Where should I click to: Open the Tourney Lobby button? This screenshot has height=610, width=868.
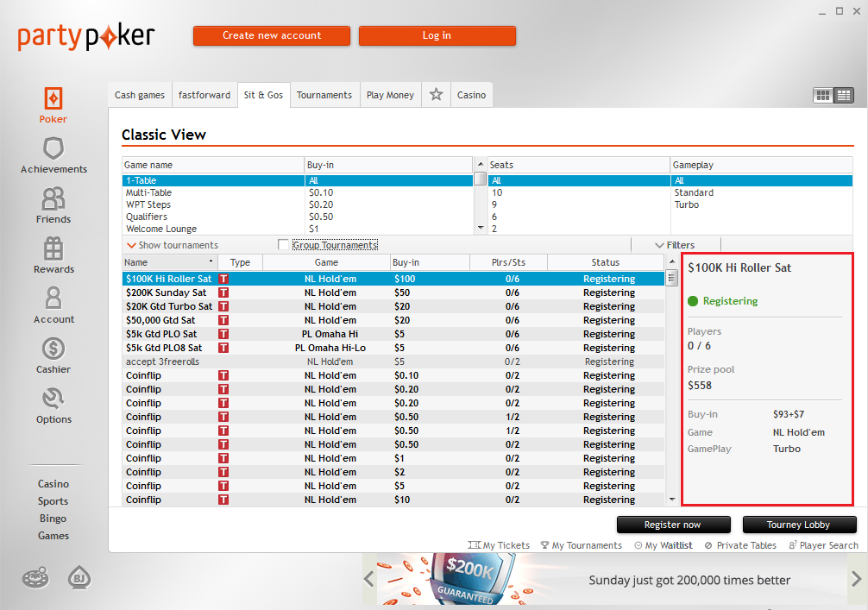799,525
